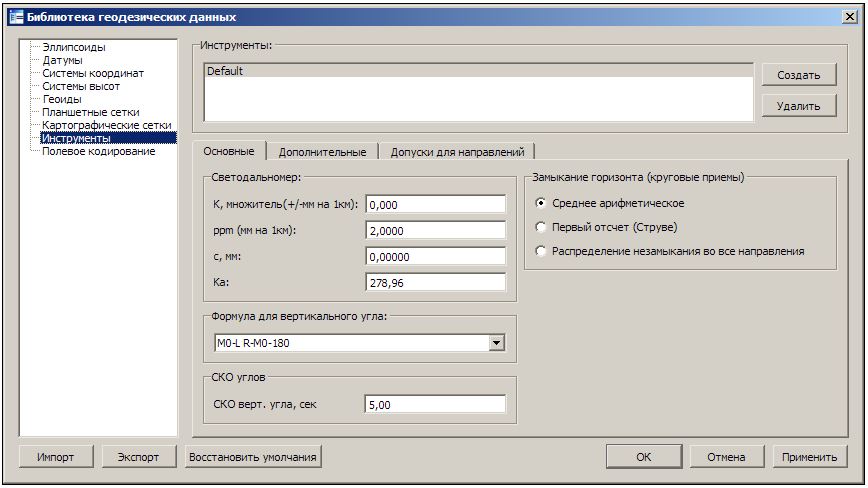Select Полевое кодирование tree item
This screenshot has width=868, height=488.
pos(99,151)
